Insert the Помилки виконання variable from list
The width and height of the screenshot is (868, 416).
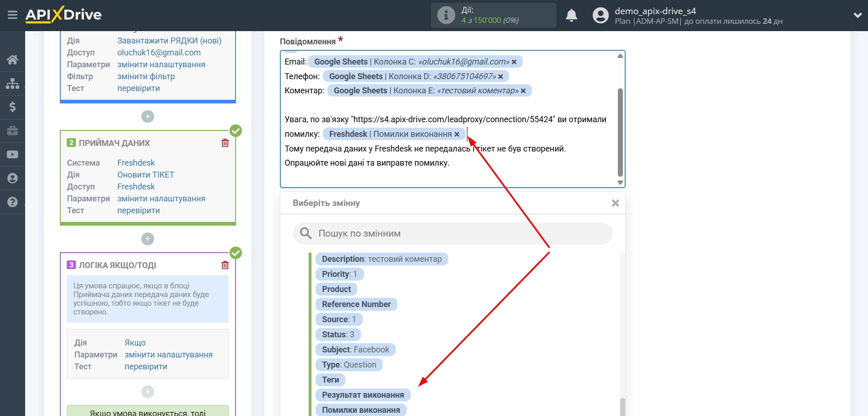pos(361,410)
